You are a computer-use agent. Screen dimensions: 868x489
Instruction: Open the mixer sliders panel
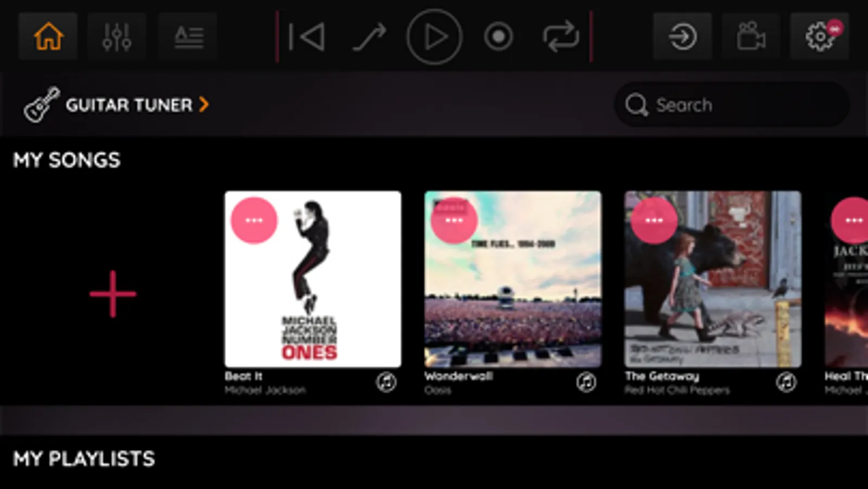click(117, 36)
